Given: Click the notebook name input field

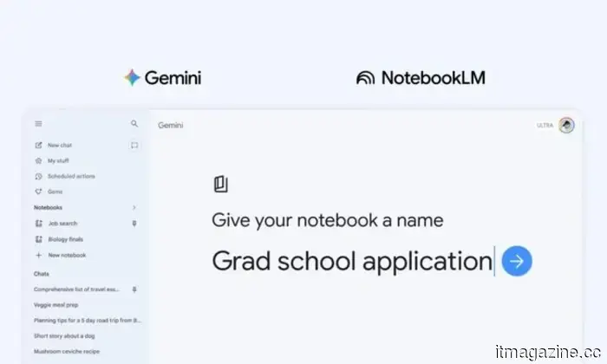Looking at the screenshot, I should coord(351,260).
